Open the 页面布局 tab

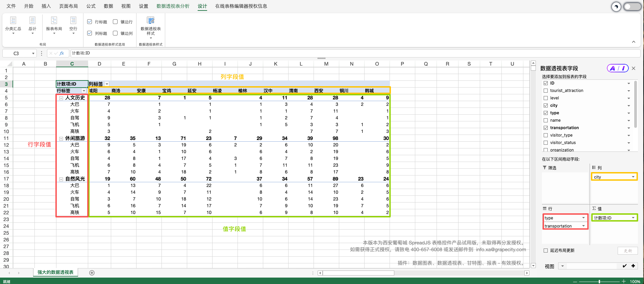69,6
